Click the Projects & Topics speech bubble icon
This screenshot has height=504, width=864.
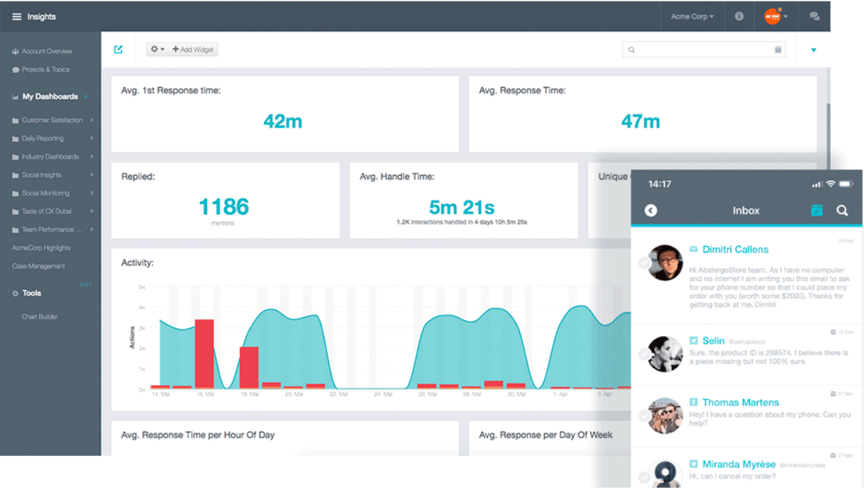(x=16, y=69)
